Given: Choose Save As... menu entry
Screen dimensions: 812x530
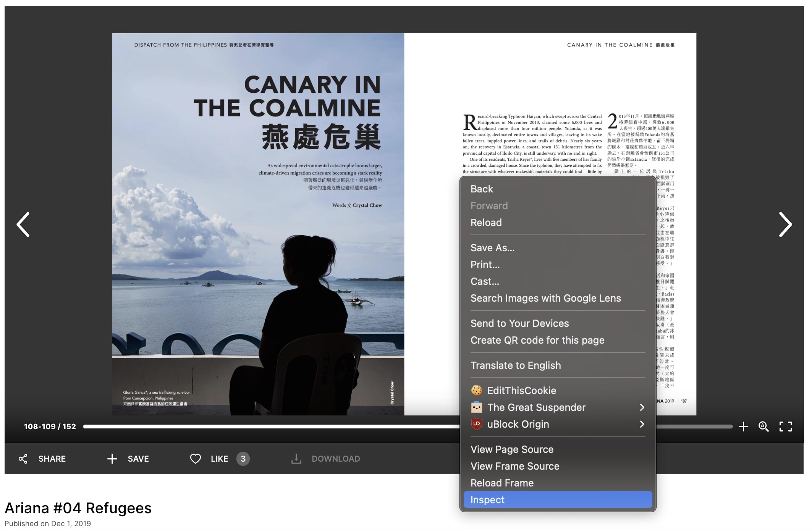Looking at the screenshot, I should click(x=492, y=248).
